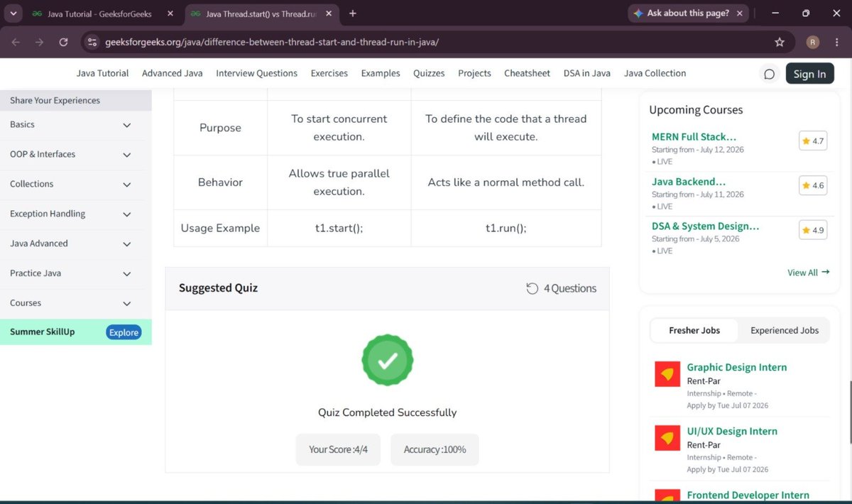Click Acts like a normal method call cell
Viewport: 852px width, 504px height.
(506, 182)
